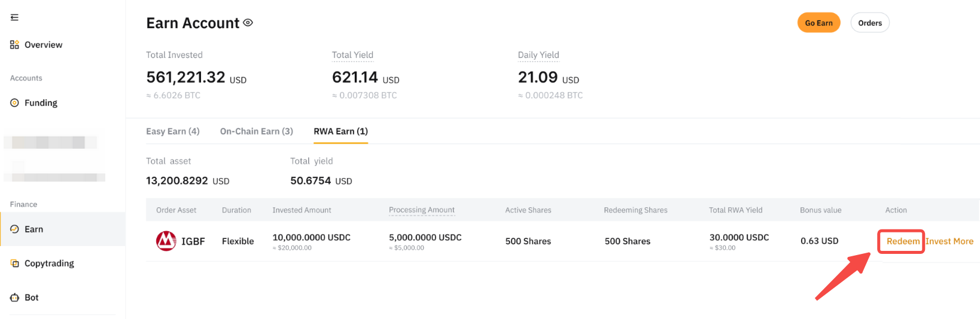Collapse the sidebar menu icon

14,17
